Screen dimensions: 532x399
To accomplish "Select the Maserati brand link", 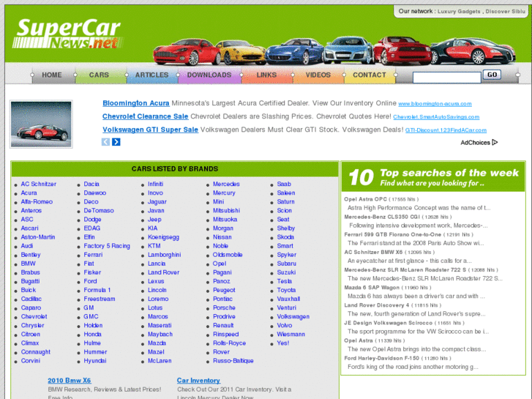I will pyautogui.click(x=160, y=325).
